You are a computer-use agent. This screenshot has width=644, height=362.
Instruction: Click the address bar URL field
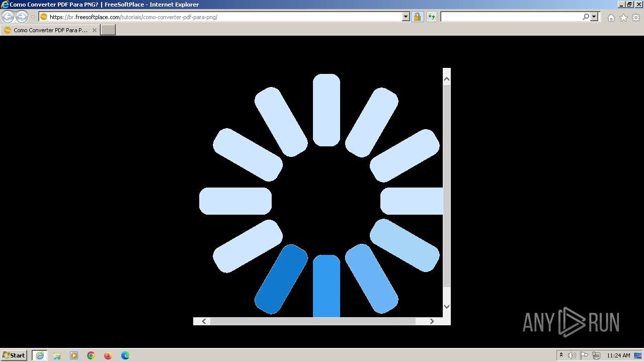(x=225, y=17)
